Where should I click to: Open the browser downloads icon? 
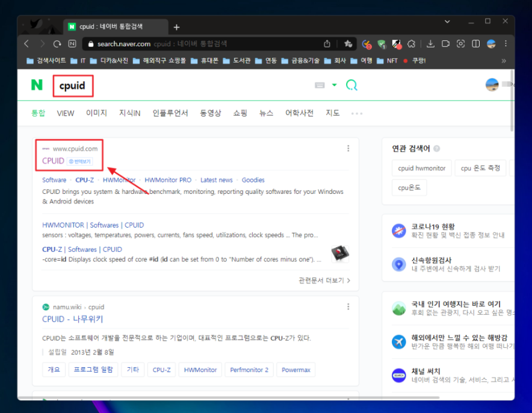click(x=430, y=44)
